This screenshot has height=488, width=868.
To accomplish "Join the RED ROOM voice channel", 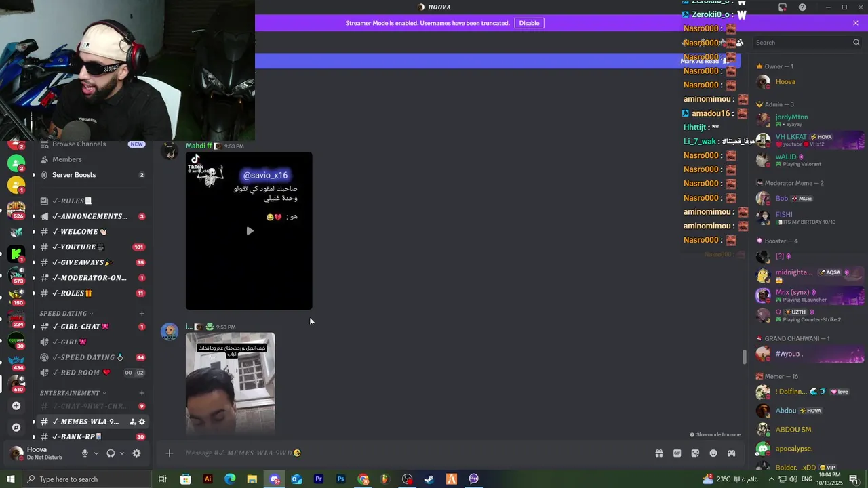I will tap(92, 373).
